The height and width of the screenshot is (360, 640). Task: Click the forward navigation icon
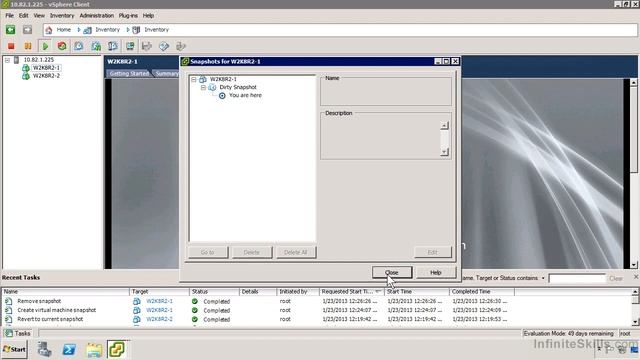point(27,29)
